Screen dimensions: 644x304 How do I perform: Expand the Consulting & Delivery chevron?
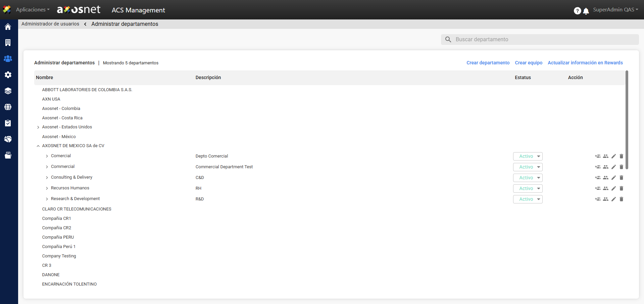47,178
